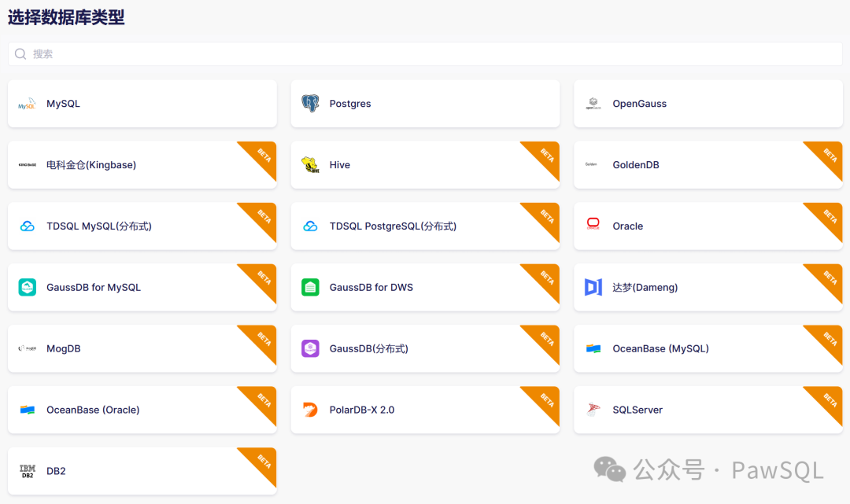This screenshot has height=504, width=850.
Task: Click the GoldenDB logo icon
Action: pos(591,164)
